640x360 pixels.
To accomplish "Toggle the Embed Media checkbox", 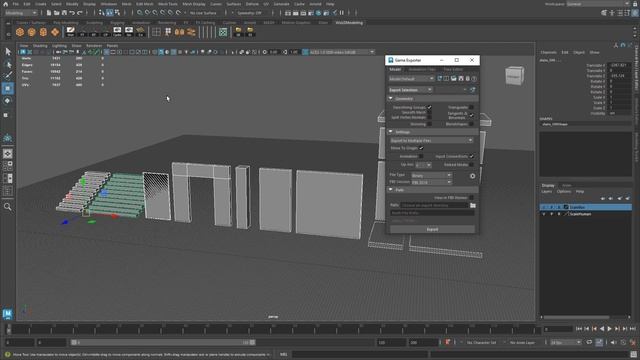I will (x=471, y=164).
